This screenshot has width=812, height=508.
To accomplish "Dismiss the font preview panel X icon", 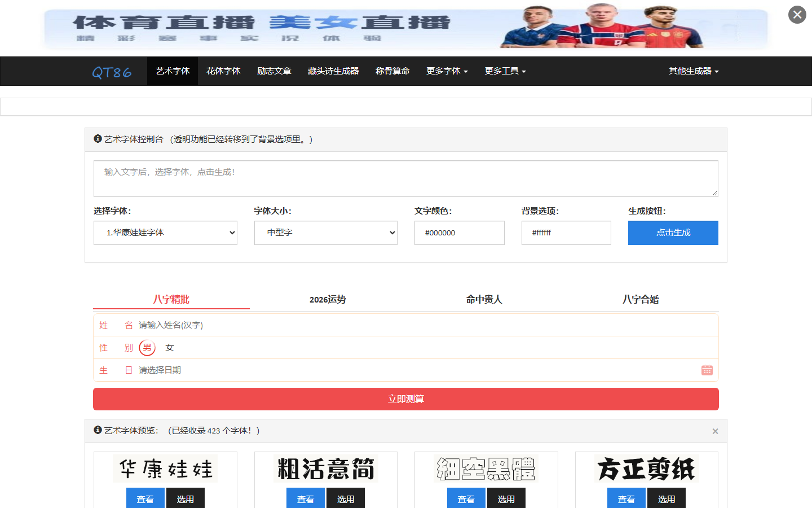I will [715, 431].
